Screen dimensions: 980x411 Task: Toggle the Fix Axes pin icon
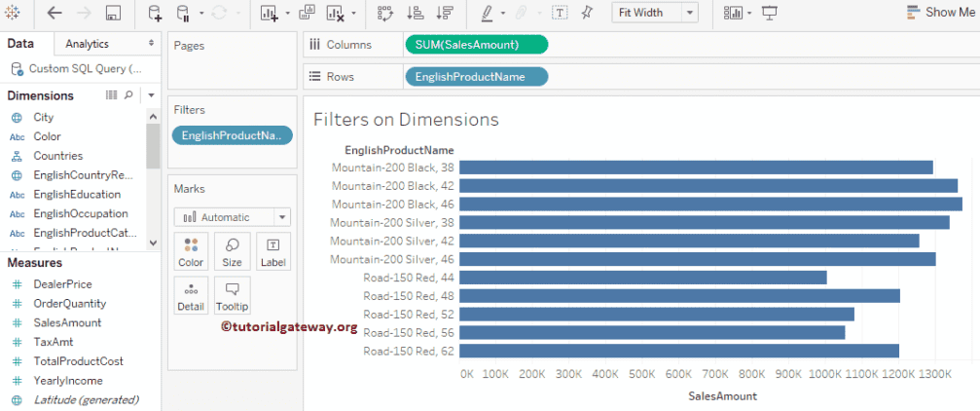(586, 13)
